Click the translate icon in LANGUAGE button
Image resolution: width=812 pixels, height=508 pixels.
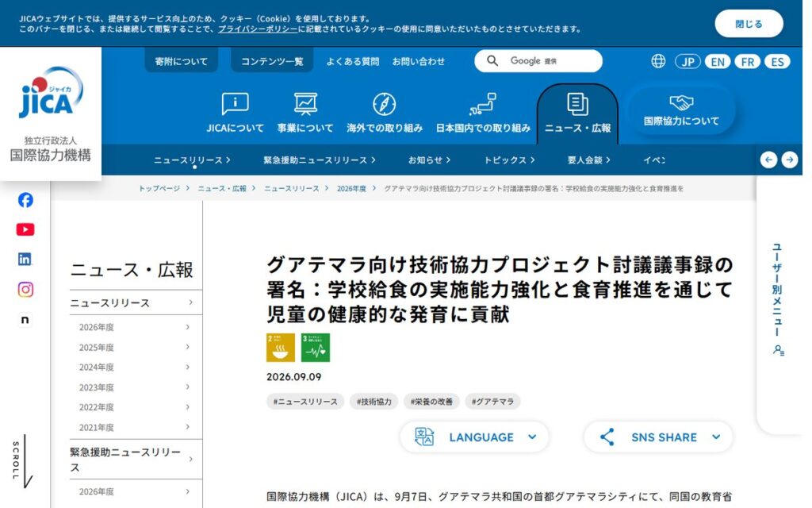[x=424, y=437]
